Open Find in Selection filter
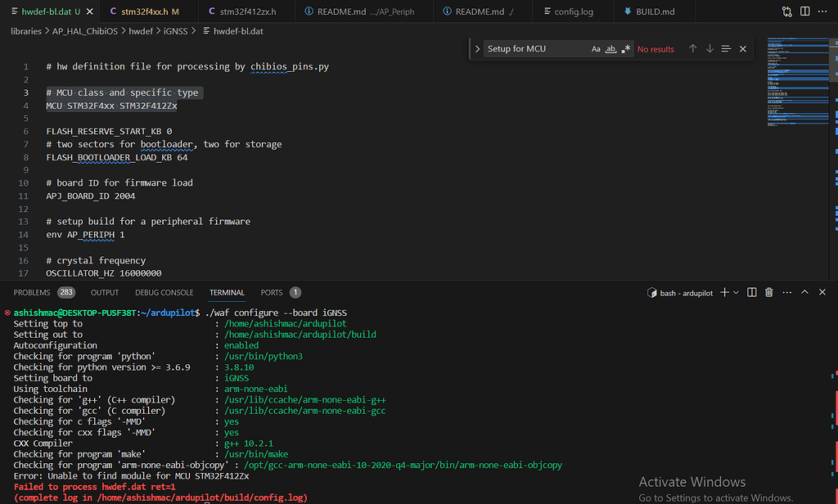The width and height of the screenshot is (838, 504). pyautogui.click(x=726, y=49)
